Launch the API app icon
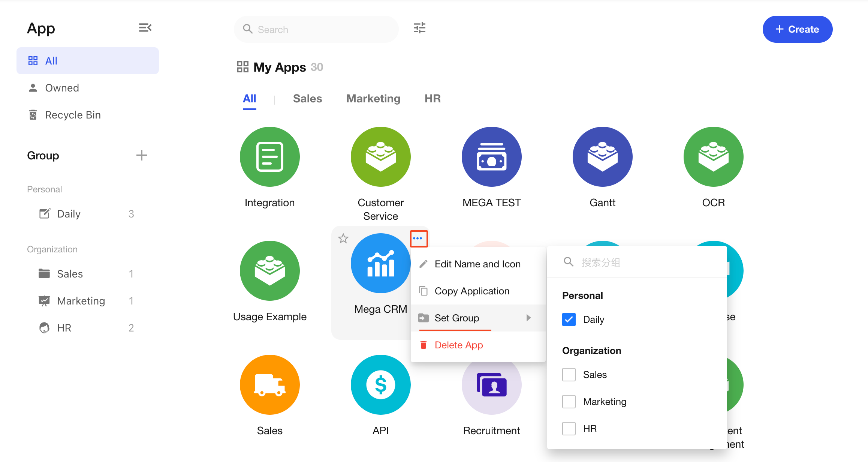 coord(380,385)
